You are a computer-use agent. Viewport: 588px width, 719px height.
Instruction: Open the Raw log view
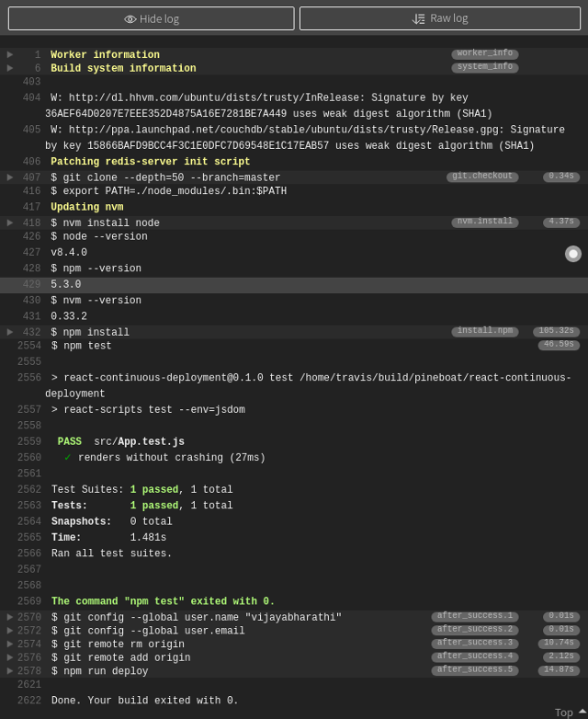coord(439,18)
